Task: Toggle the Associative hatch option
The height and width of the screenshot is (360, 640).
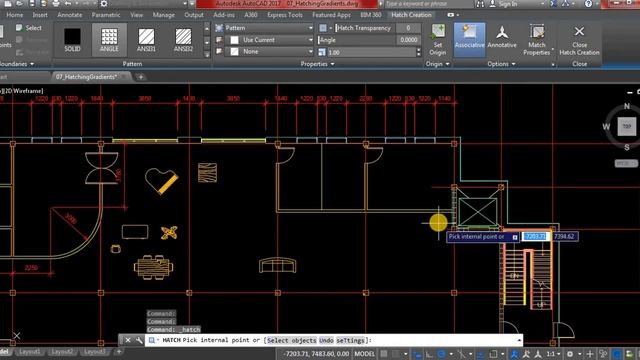Action: pyautogui.click(x=469, y=40)
